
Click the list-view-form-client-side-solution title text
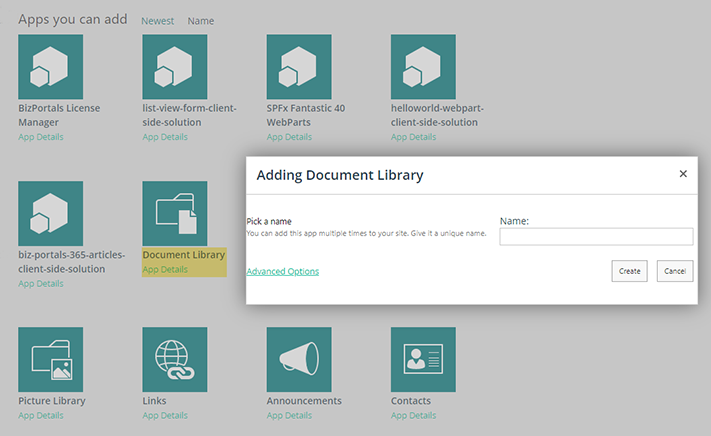pyautogui.click(x=190, y=115)
